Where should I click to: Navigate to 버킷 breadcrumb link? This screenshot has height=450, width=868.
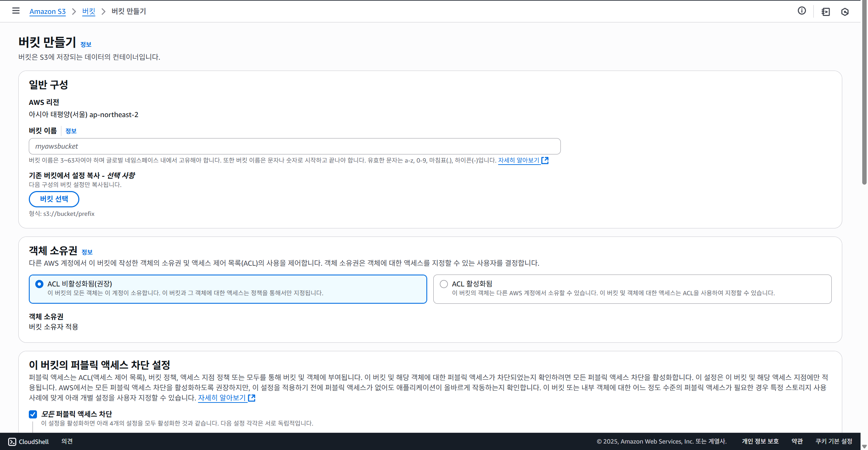point(88,12)
